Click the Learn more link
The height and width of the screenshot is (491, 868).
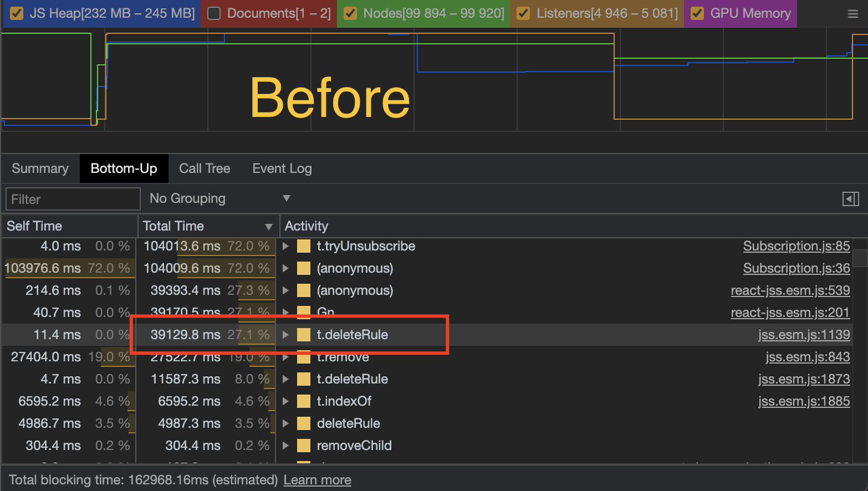click(317, 479)
